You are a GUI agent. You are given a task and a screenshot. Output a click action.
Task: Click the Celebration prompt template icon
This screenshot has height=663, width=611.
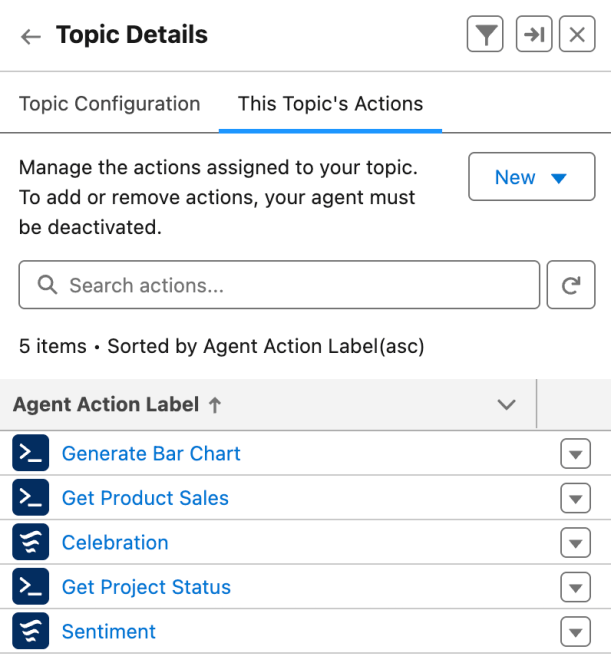[x=31, y=543]
